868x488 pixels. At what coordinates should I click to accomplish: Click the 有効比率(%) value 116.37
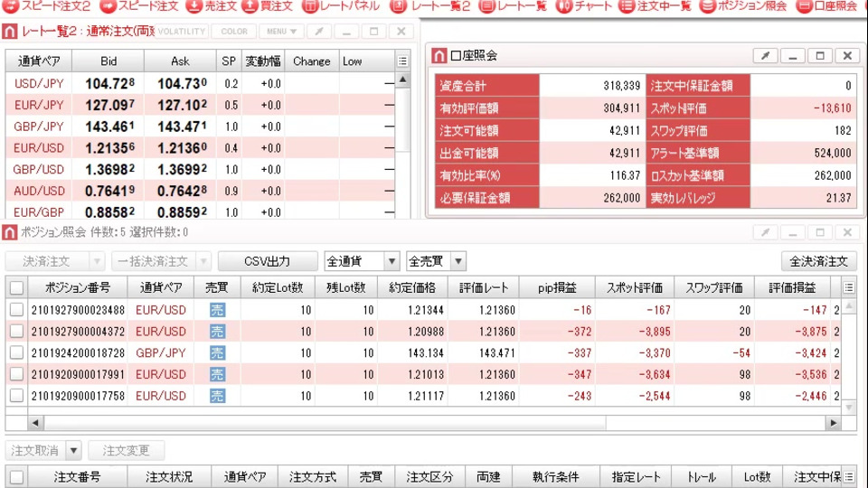point(625,175)
